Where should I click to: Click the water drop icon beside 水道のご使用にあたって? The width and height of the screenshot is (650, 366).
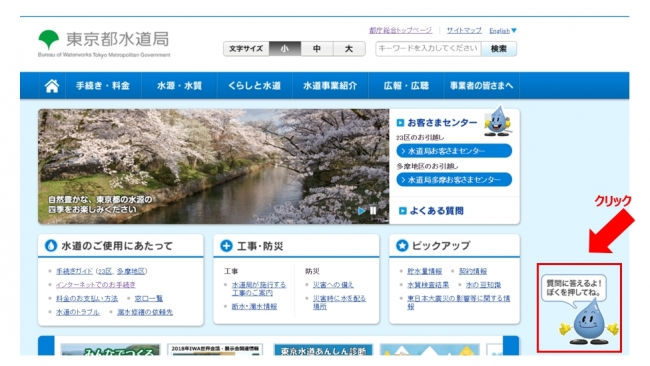coord(51,246)
